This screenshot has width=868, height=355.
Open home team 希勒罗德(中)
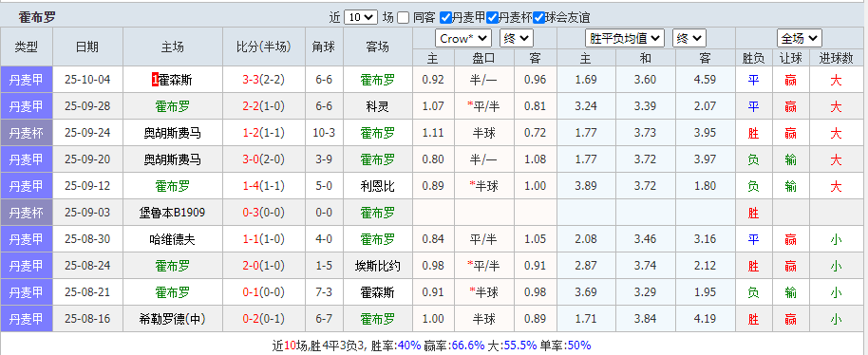click(x=172, y=319)
